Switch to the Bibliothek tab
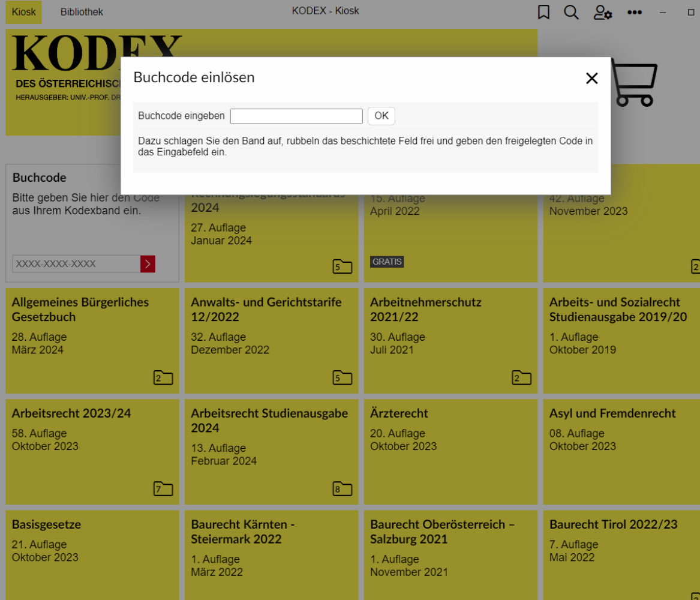Screen dimensions: 700x600 point(82,12)
